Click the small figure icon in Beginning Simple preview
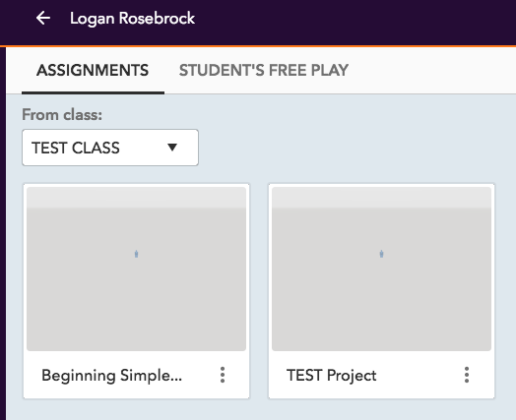 [136, 254]
